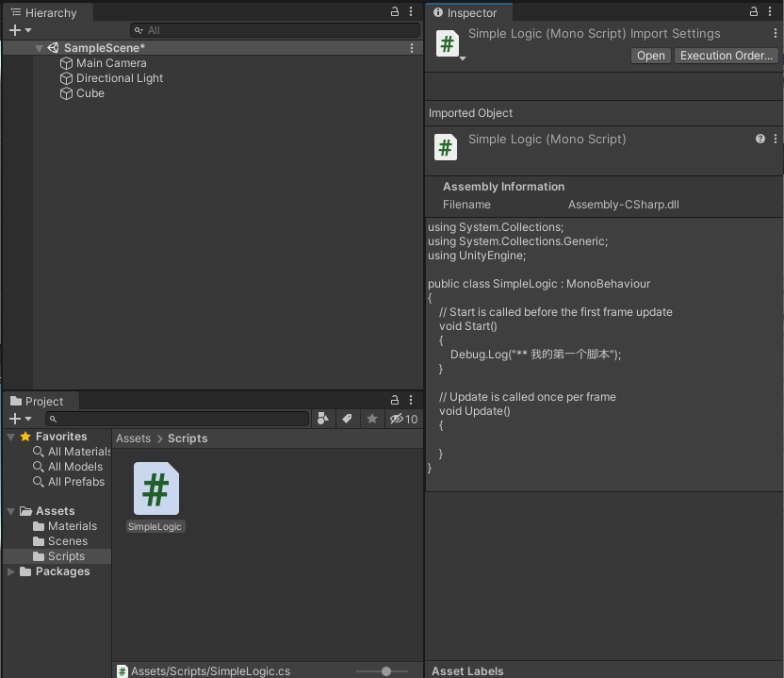784x678 pixels.
Task: Click the Open button for SimpleLogic script
Action: tap(650, 55)
